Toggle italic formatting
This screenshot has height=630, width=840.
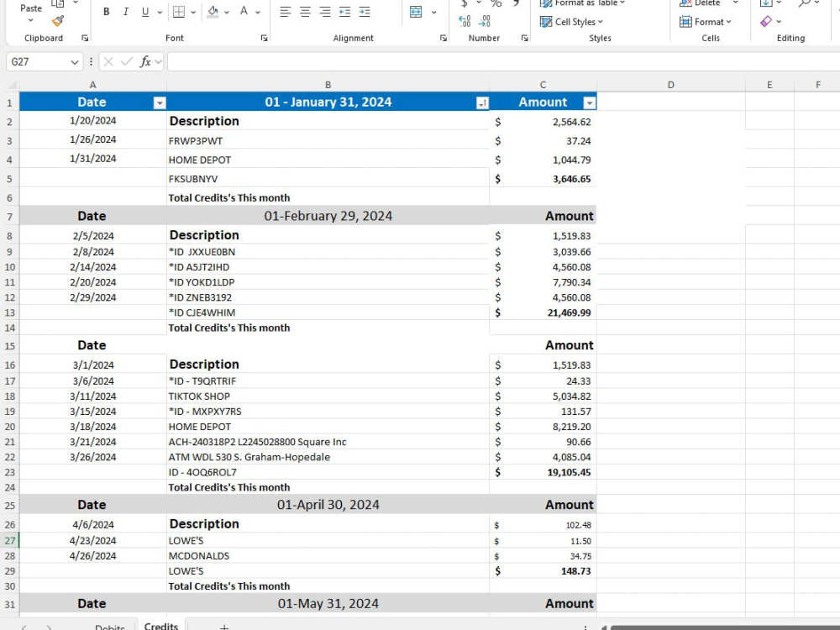tap(125, 12)
